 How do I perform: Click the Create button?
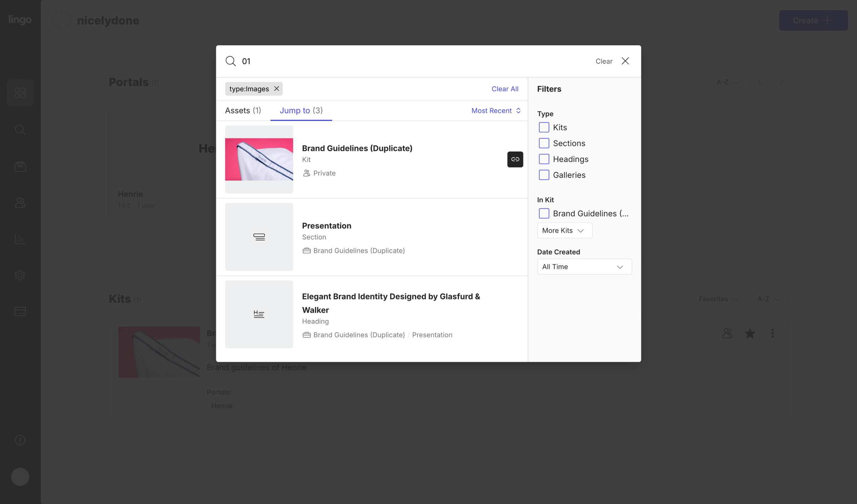pyautogui.click(x=813, y=20)
